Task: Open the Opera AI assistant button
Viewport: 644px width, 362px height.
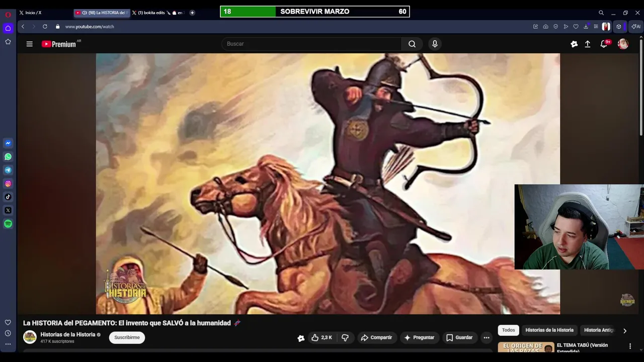Action: (636, 27)
